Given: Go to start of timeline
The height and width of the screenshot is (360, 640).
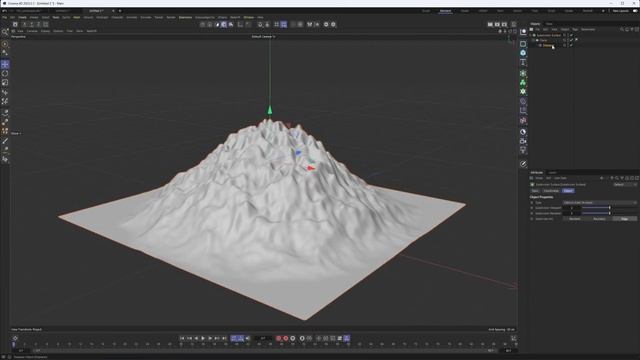Looking at the screenshot, I should click(182, 338).
